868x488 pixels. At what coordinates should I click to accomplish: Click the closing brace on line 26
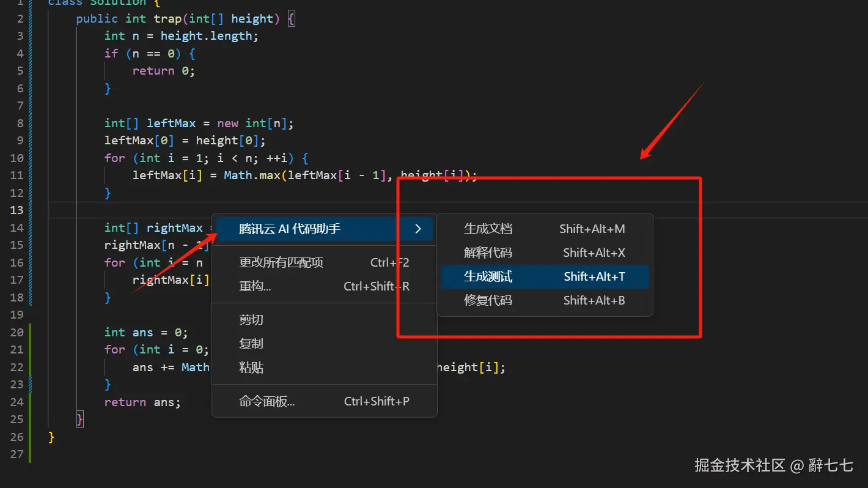(51, 437)
